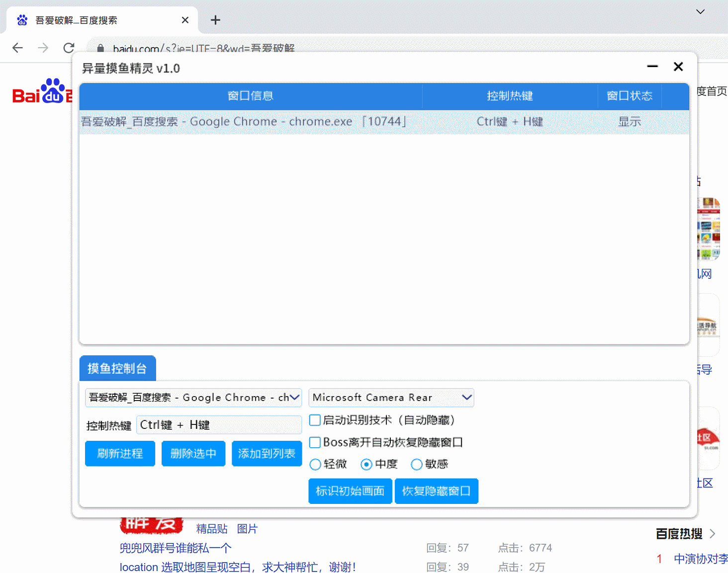Viewport: 728px width, 573px height.
Task: Check Boss离开自动恢复隐藏窗口
Action: [x=315, y=442]
